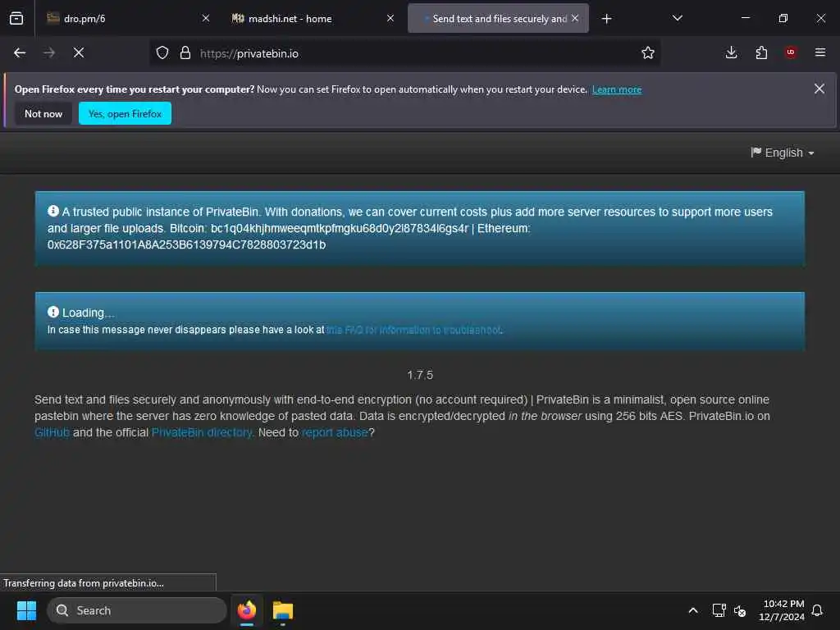This screenshot has width=840, height=630.
Task: Stop loading the privatebin.io page
Action: [x=79, y=52]
